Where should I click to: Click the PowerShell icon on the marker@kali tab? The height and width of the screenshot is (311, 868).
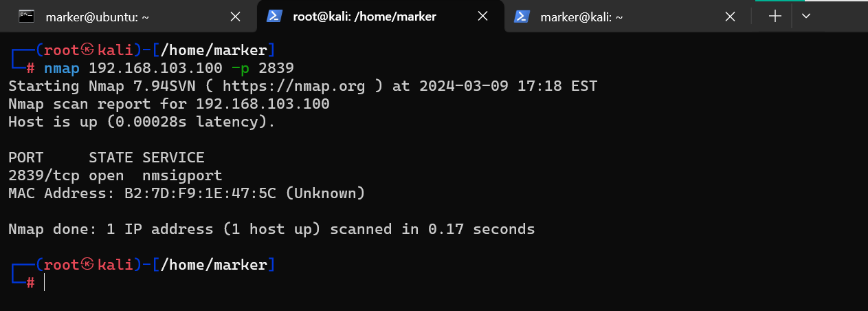point(522,17)
